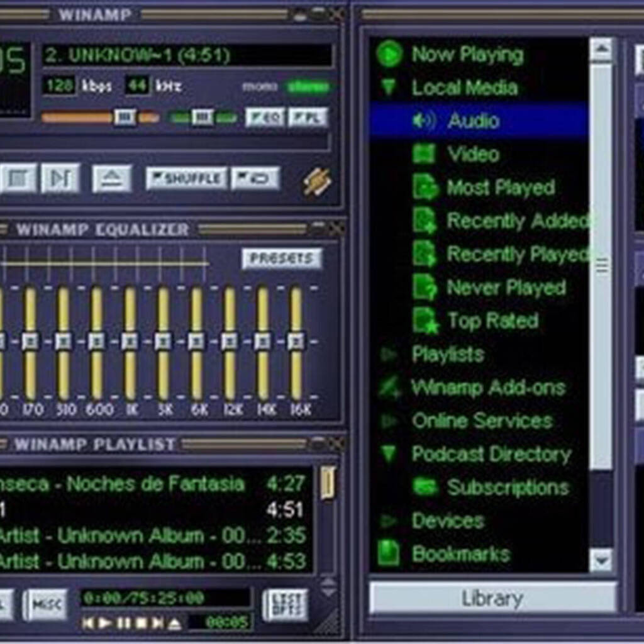
Task: Click the Eject open file button
Action: click(x=111, y=179)
